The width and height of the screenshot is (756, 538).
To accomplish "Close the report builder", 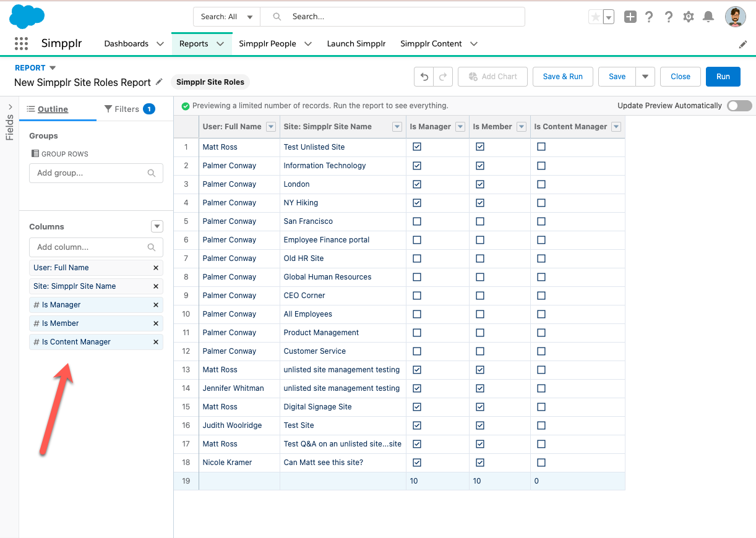I will pos(681,77).
